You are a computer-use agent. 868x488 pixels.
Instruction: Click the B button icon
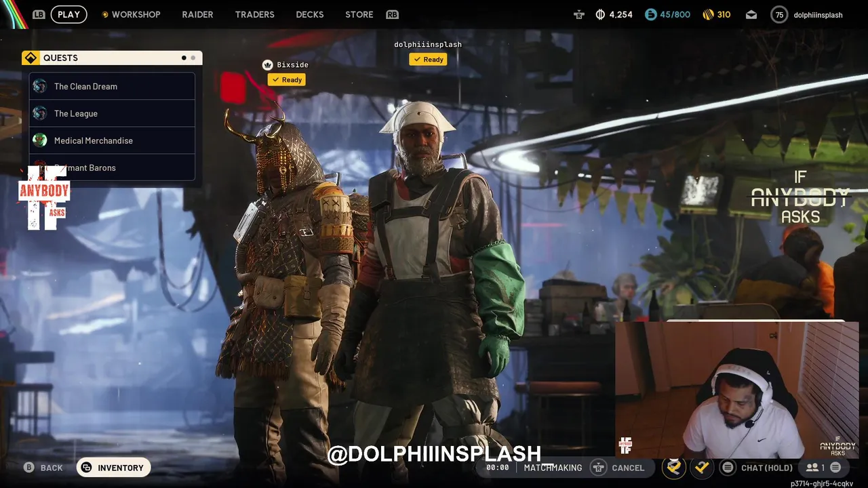tap(29, 468)
